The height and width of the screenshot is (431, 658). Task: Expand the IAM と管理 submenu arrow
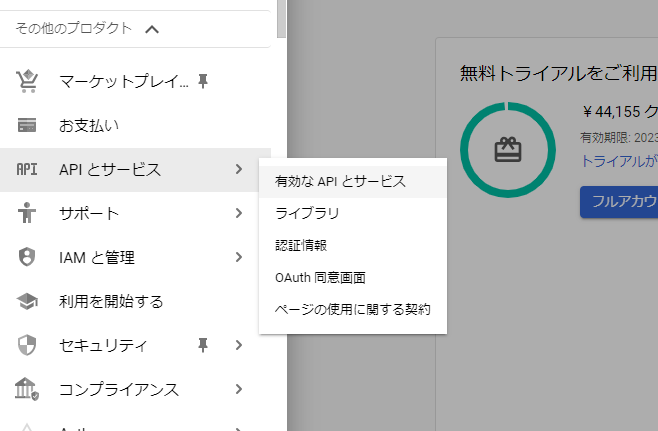(x=239, y=257)
